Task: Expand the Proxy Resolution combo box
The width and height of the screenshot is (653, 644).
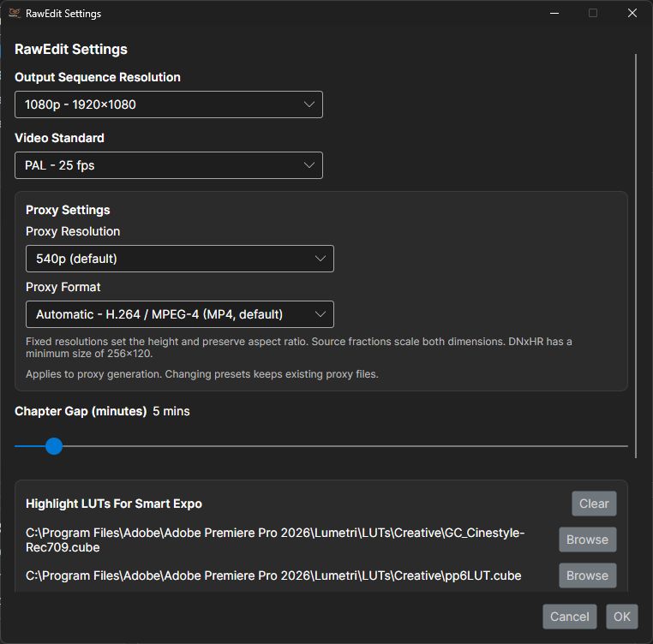Action: click(x=179, y=259)
